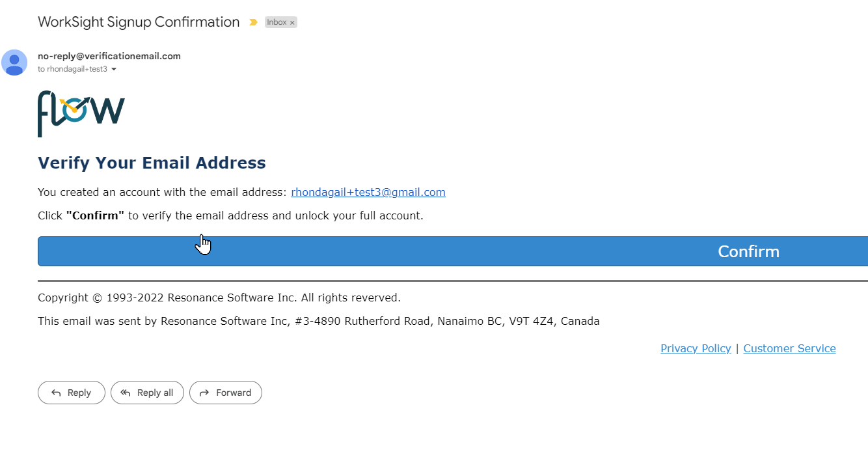Expand recipient details arrow beside rhondagail+test3
Viewport: 868px width, 457px height.
pos(114,69)
